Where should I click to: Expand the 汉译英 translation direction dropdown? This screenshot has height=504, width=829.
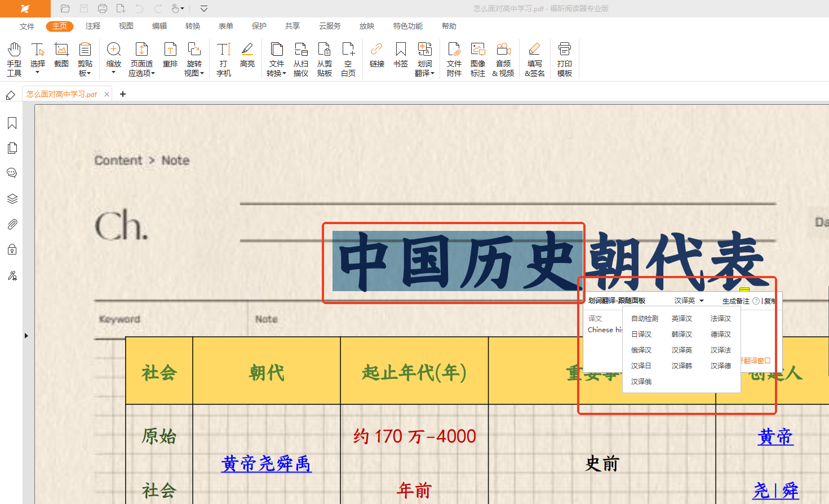pos(689,301)
